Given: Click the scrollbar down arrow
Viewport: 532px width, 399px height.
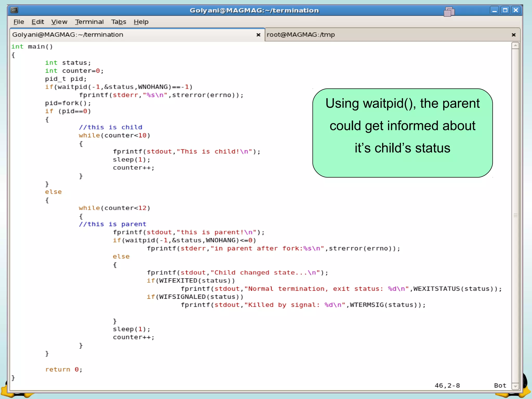Looking at the screenshot, I should [x=515, y=386].
